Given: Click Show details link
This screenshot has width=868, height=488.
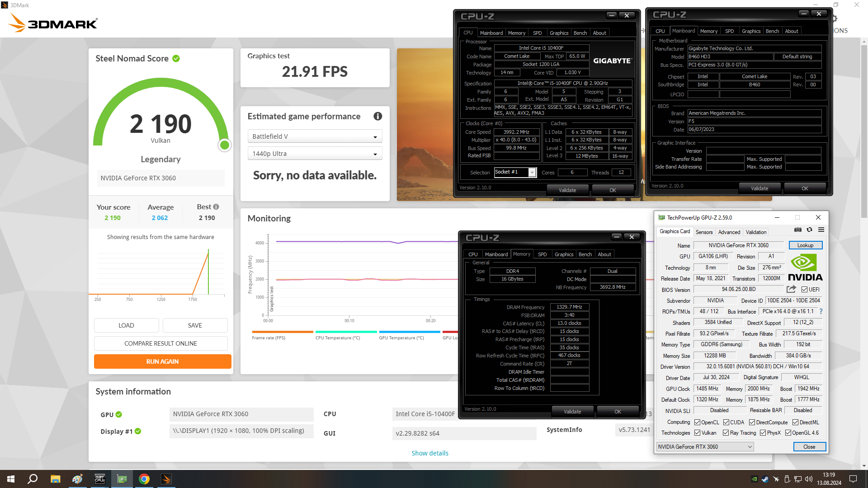Looking at the screenshot, I should pyautogui.click(x=430, y=453).
